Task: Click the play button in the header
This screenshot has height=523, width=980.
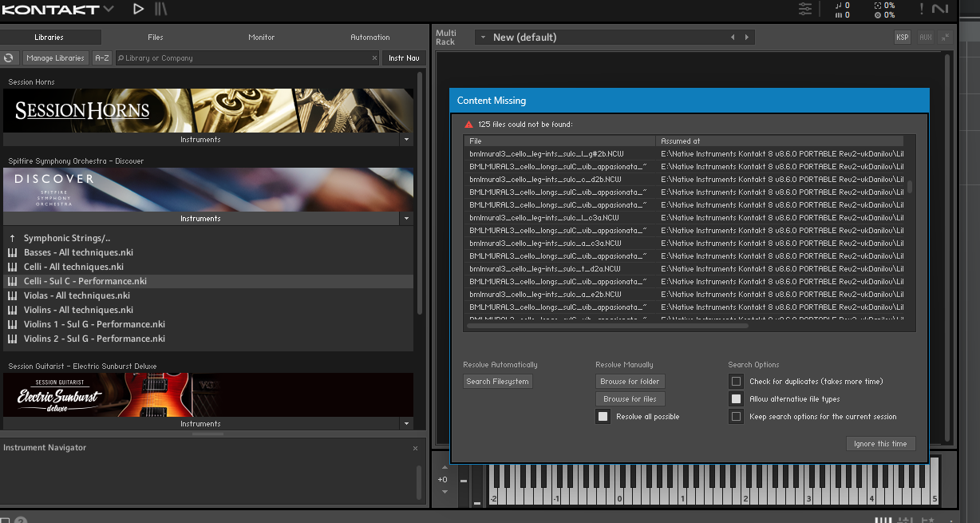Action: point(138,9)
